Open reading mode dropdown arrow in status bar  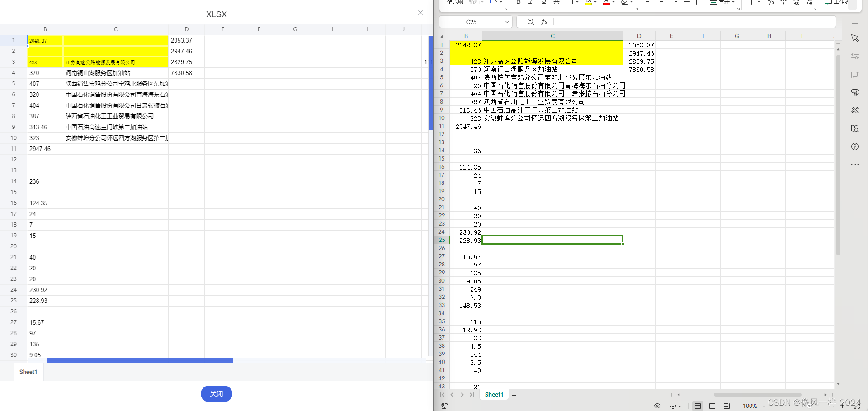680,406
